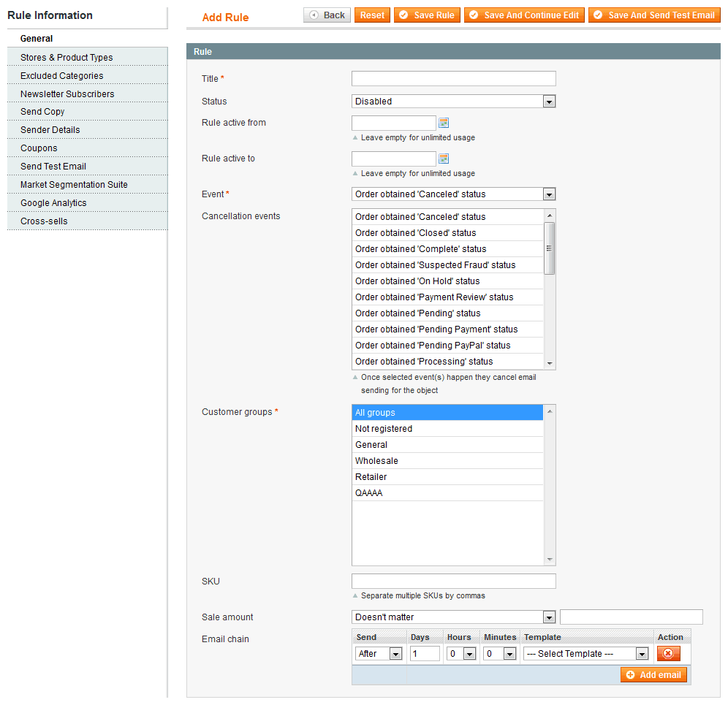
Task: Click Save And Continue Edit button
Action: click(x=524, y=15)
